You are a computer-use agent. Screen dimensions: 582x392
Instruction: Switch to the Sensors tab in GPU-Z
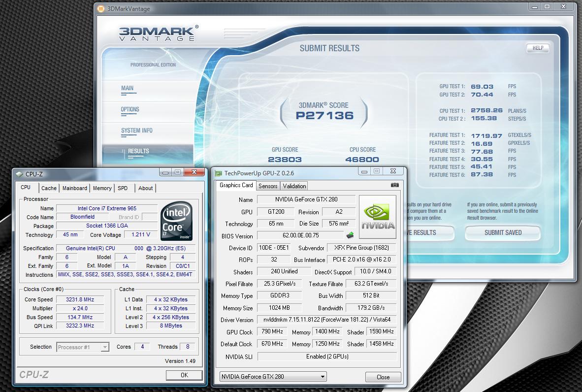click(268, 186)
